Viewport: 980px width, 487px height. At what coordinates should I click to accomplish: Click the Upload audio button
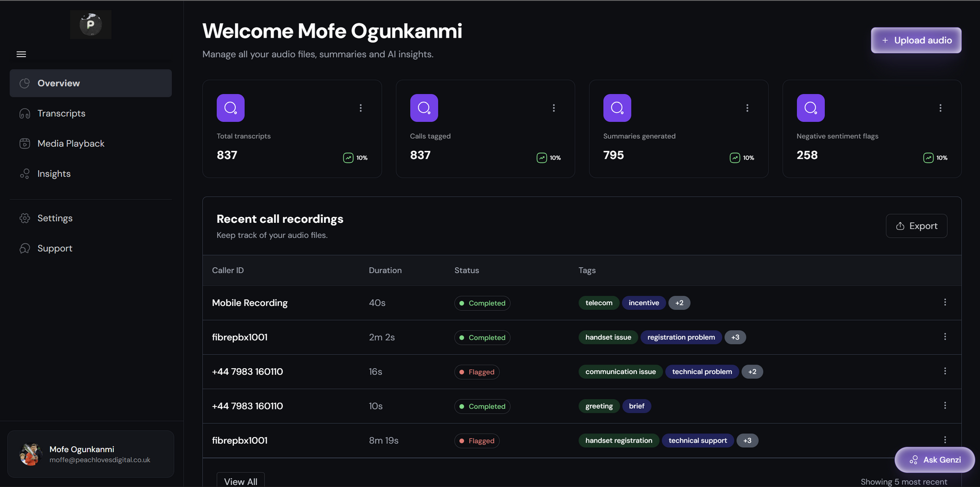(x=916, y=40)
